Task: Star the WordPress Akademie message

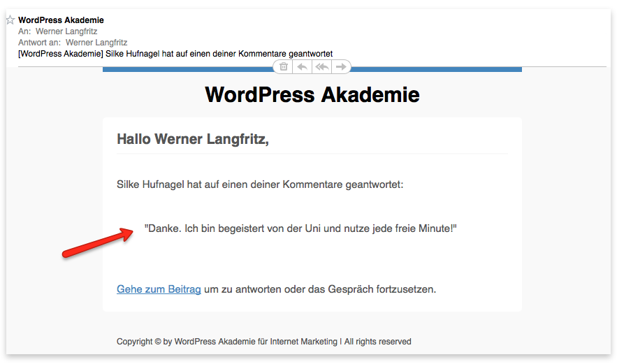Action: 10,20
